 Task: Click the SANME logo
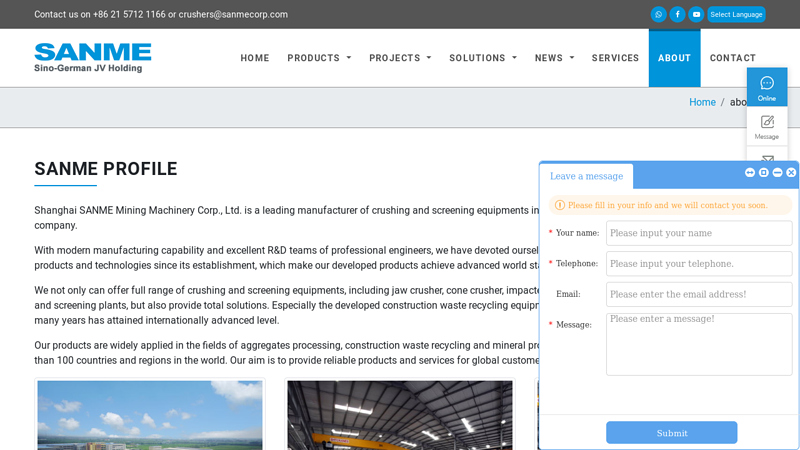click(93, 58)
